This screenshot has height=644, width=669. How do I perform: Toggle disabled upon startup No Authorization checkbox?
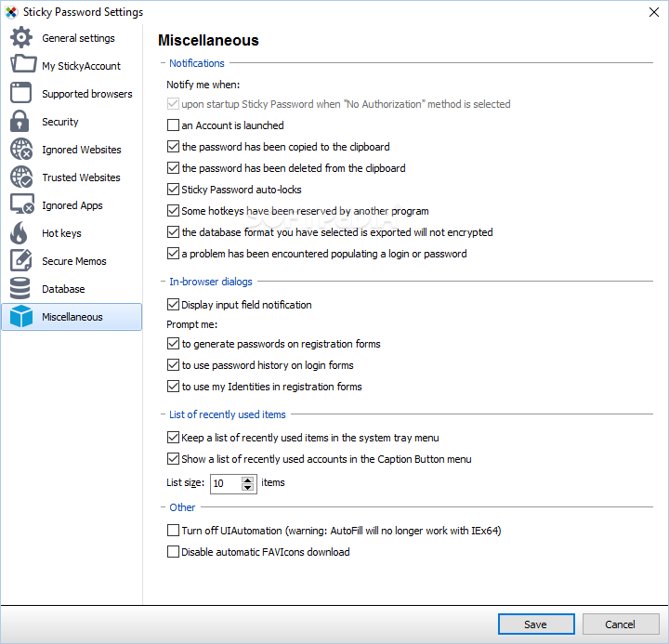[x=173, y=104]
